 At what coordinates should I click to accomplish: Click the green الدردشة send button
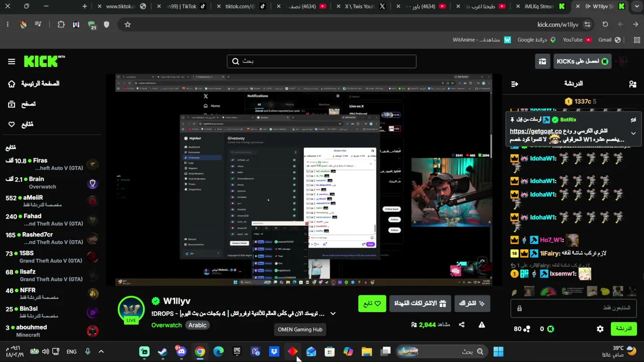tap(623, 329)
